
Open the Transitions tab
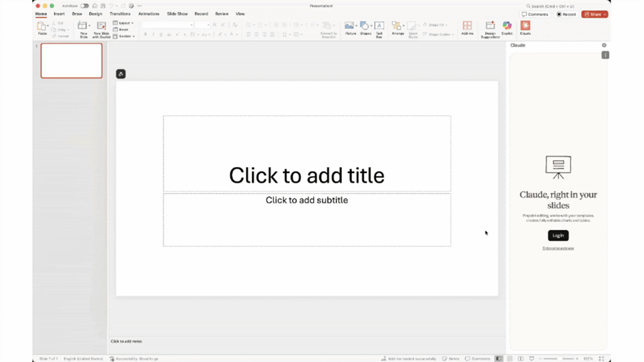[x=120, y=14]
